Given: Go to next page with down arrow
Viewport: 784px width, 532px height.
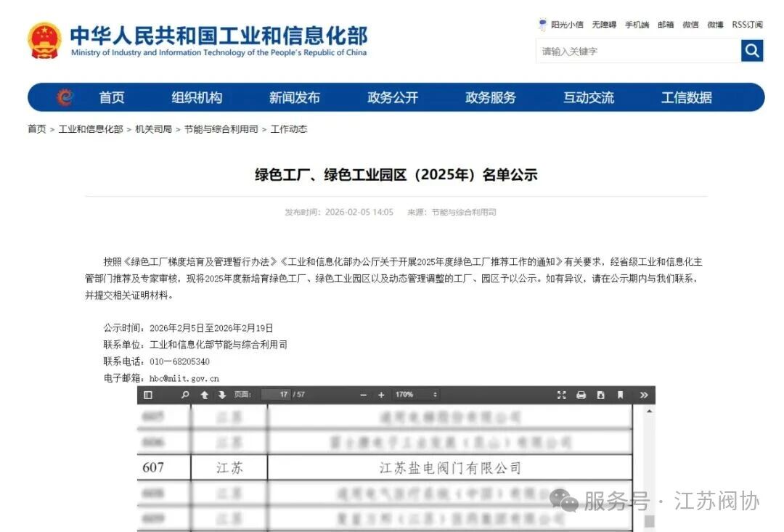Looking at the screenshot, I should pyautogui.click(x=219, y=395).
